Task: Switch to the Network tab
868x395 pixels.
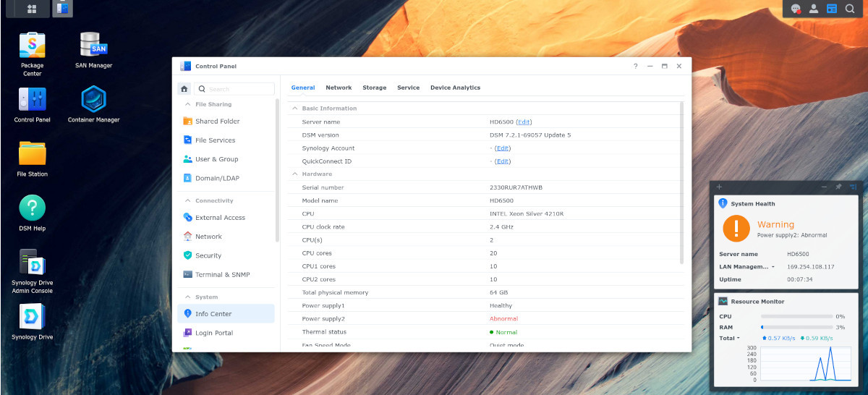Action: coord(339,88)
